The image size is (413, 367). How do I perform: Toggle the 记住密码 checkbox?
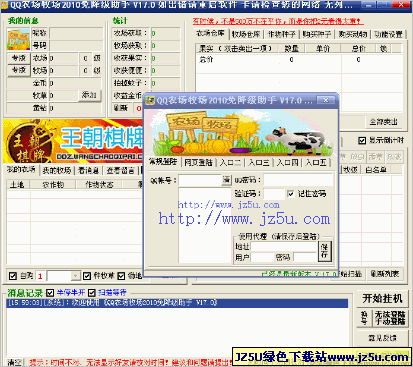(x=291, y=194)
